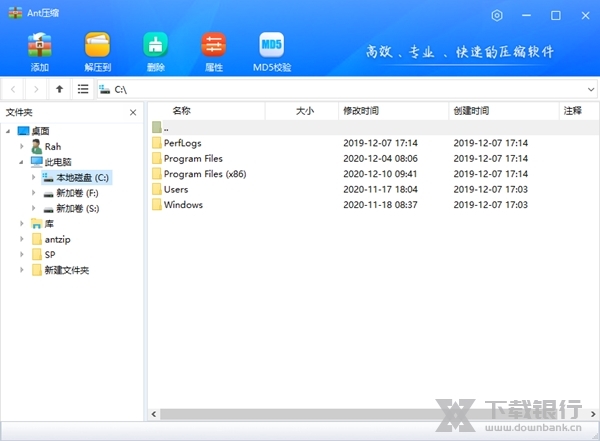The width and height of the screenshot is (600, 441).
Task: Sort by the 创建时间 column header
Action: pyautogui.click(x=504, y=111)
